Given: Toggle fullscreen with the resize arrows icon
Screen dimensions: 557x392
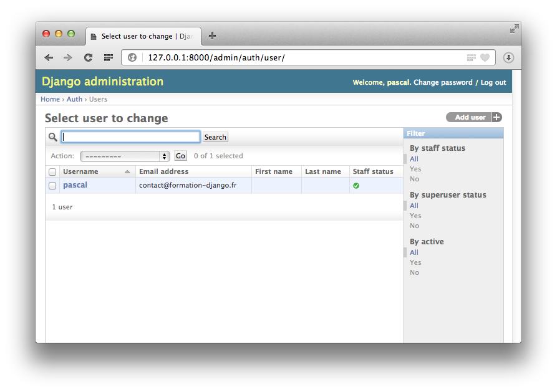Looking at the screenshot, I should [514, 29].
